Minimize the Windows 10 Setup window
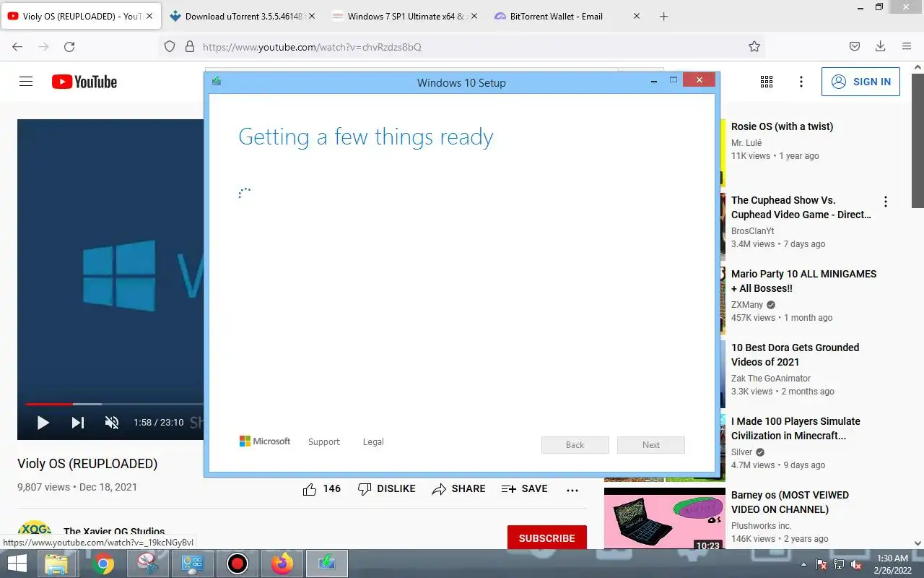Screen dimensions: 924x578 pyautogui.click(x=653, y=82)
